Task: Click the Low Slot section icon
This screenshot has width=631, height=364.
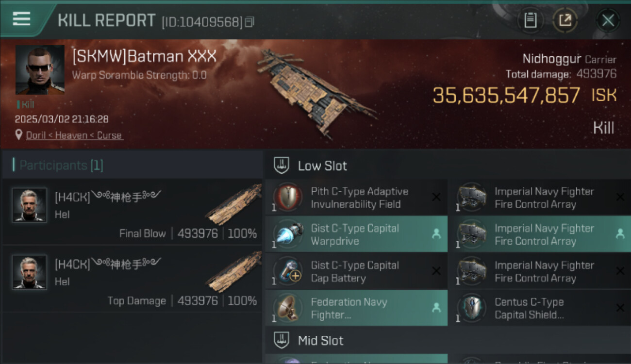Action: (282, 165)
